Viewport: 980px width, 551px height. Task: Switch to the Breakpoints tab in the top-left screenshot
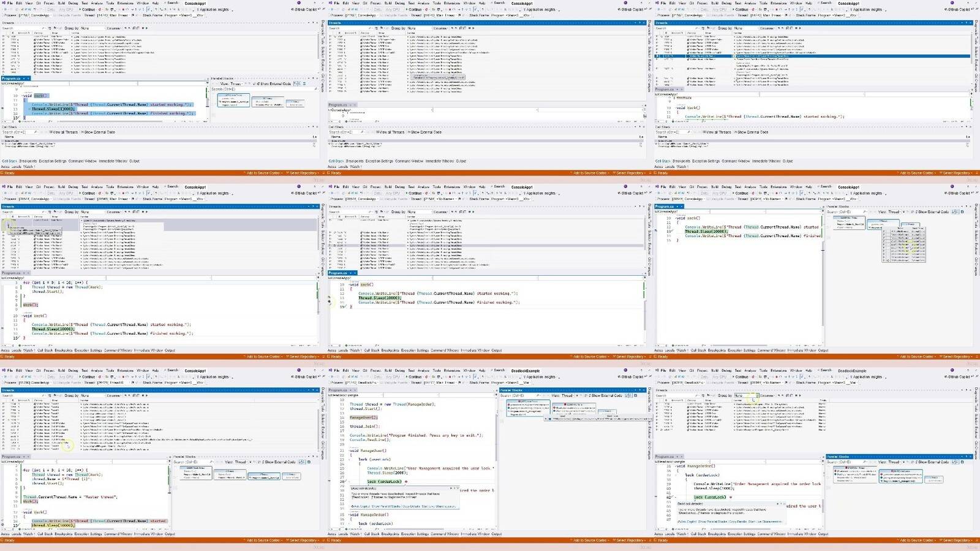[x=28, y=161]
